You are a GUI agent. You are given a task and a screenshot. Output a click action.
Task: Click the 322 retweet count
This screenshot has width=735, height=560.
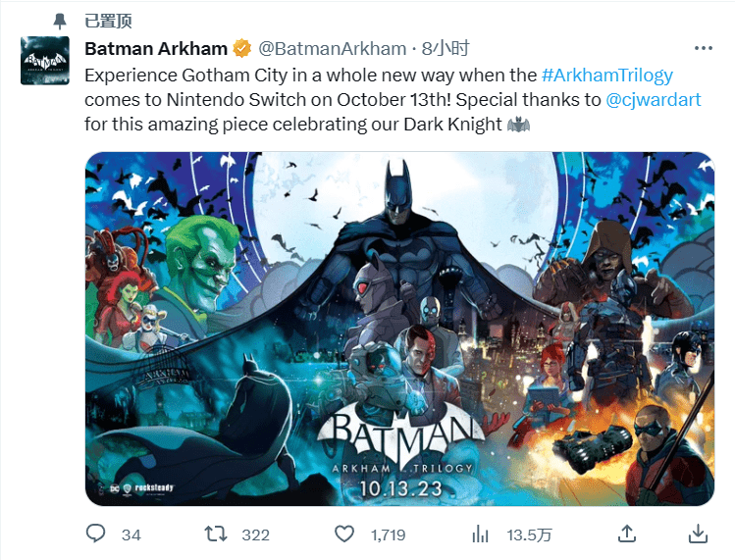[255, 535]
